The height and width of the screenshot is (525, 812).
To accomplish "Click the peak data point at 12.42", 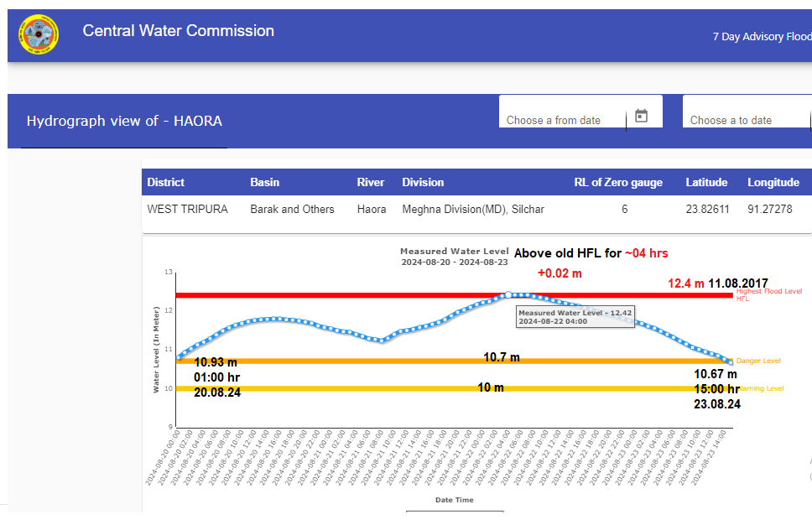I will pos(508,294).
